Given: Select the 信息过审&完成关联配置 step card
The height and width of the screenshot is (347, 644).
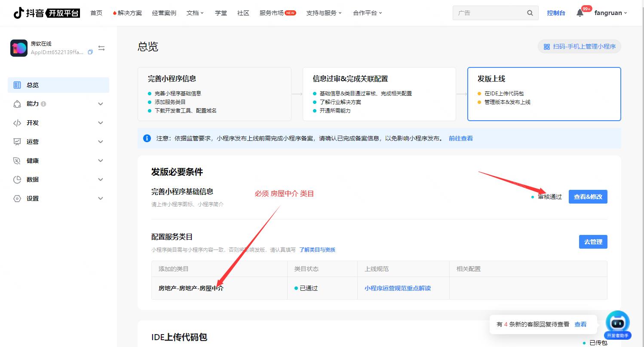Looking at the screenshot, I should [379, 94].
